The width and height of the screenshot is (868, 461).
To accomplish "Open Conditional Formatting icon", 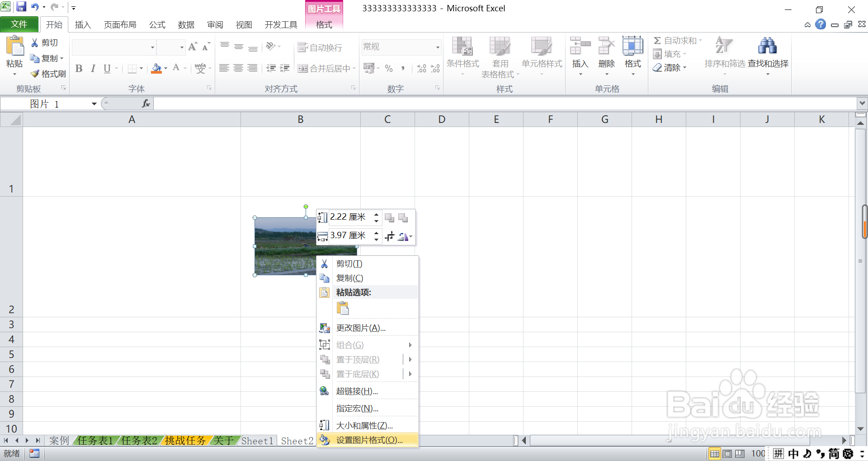I will click(462, 46).
